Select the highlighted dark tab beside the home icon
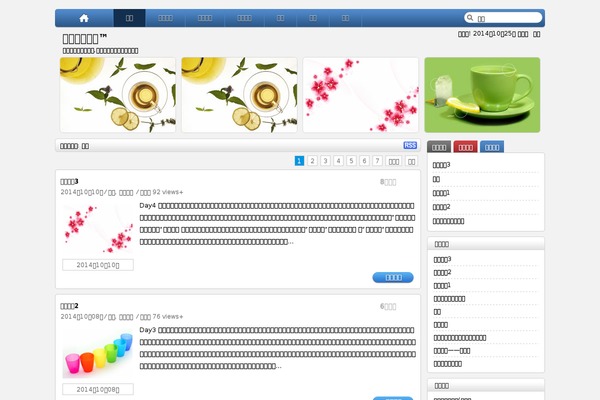The width and height of the screenshot is (600, 400). tap(129, 18)
